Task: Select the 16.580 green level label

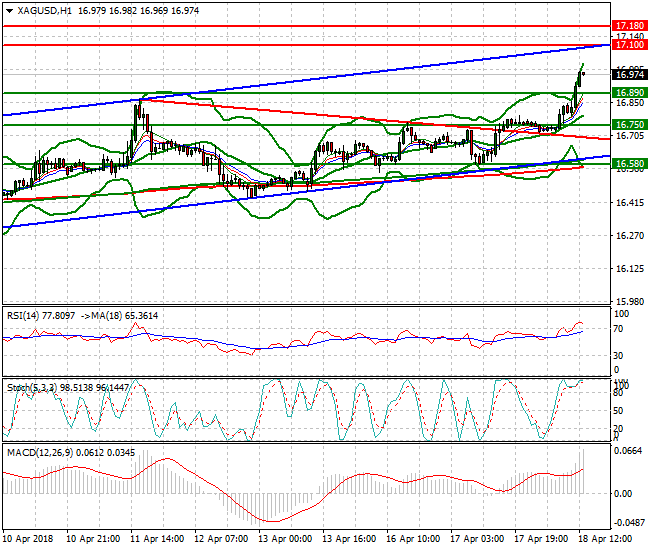Action: (x=629, y=164)
